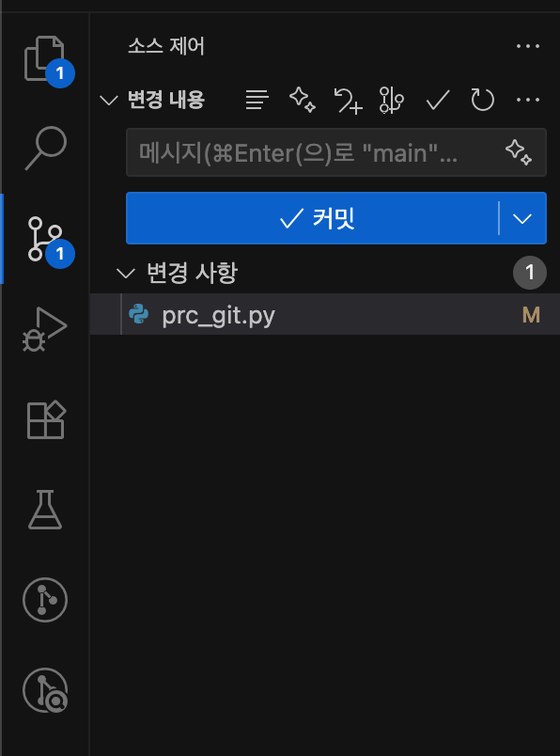Open the GitLens inspect icon at bottom

pos(45,690)
